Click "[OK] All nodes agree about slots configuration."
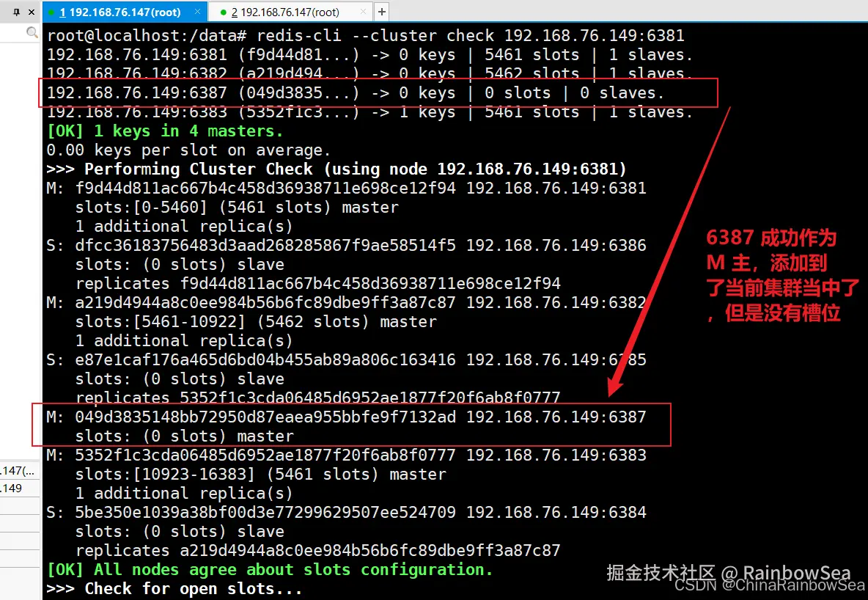The height and width of the screenshot is (600, 868). point(270,569)
